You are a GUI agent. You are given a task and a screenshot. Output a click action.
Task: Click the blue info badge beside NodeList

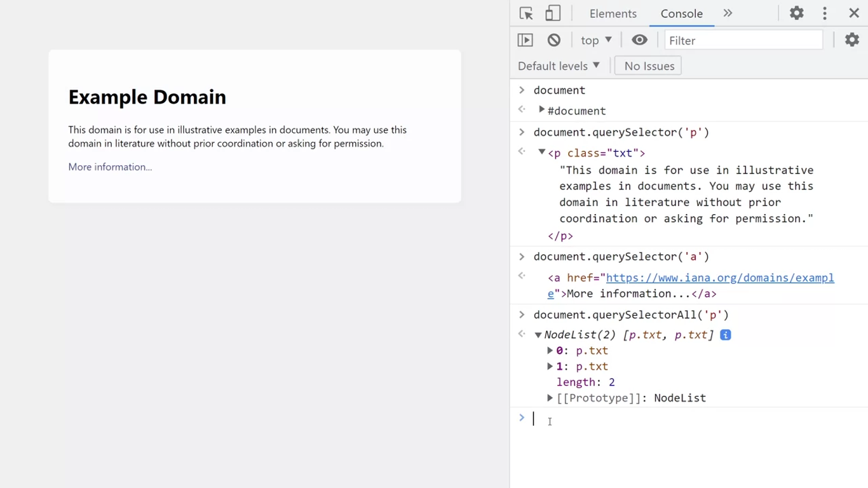pyautogui.click(x=725, y=335)
